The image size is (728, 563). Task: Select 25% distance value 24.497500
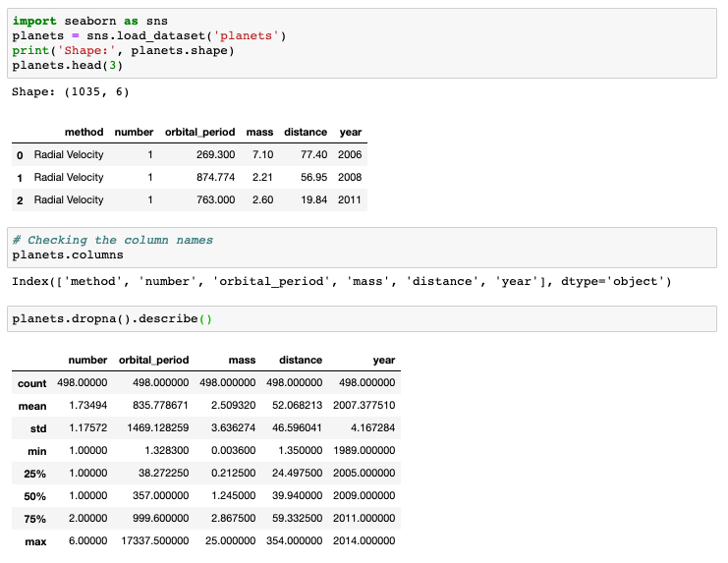coord(297,473)
